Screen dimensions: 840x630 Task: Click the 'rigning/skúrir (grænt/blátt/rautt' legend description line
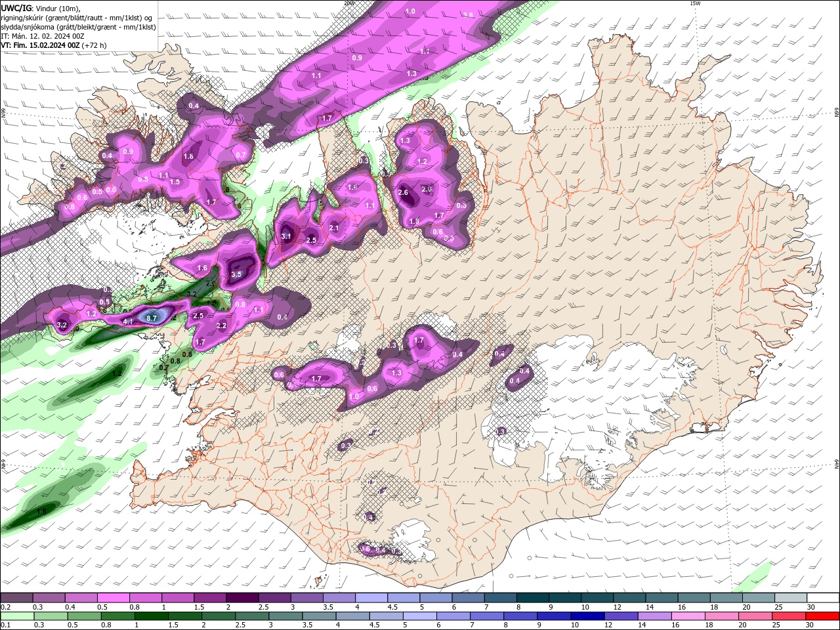(78, 18)
